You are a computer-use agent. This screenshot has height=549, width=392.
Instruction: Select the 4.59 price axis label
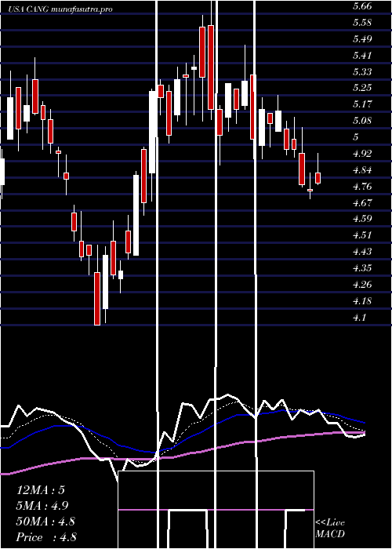(362, 219)
